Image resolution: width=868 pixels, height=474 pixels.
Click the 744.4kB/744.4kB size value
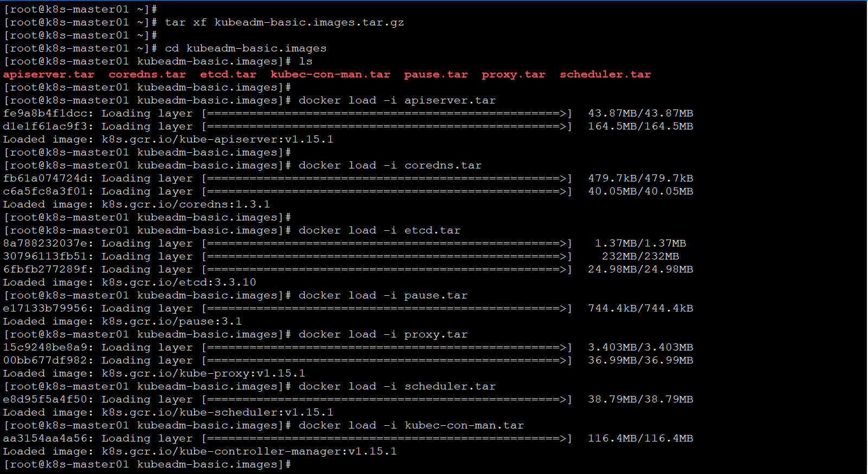click(x=641, y=308)
